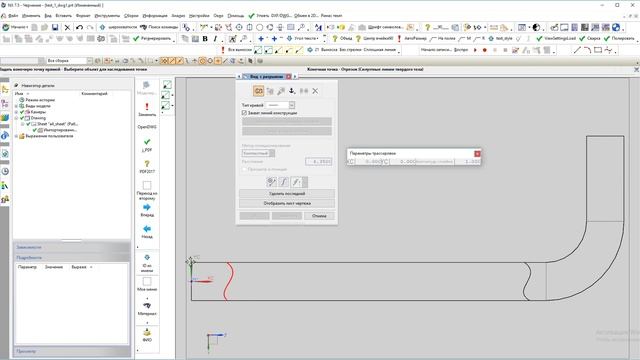Click the play arrow in macro toolbar
The width and height of the screenshot is (640, 360).
click(475, 50)
